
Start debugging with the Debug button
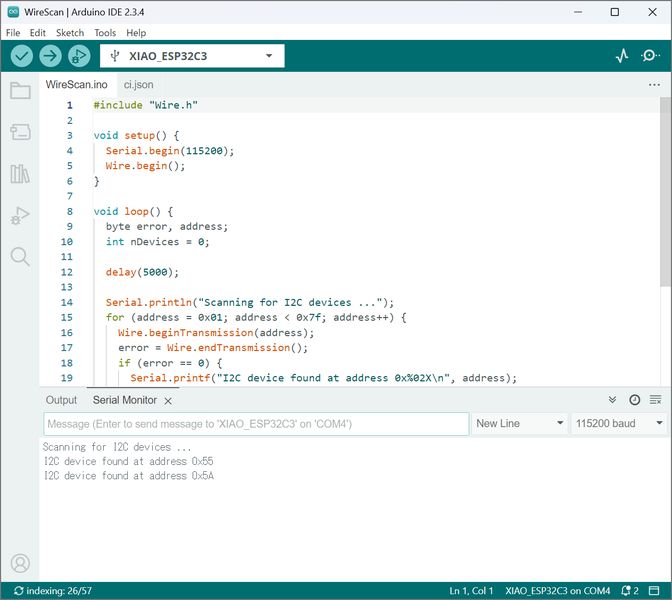pos(79,56)
